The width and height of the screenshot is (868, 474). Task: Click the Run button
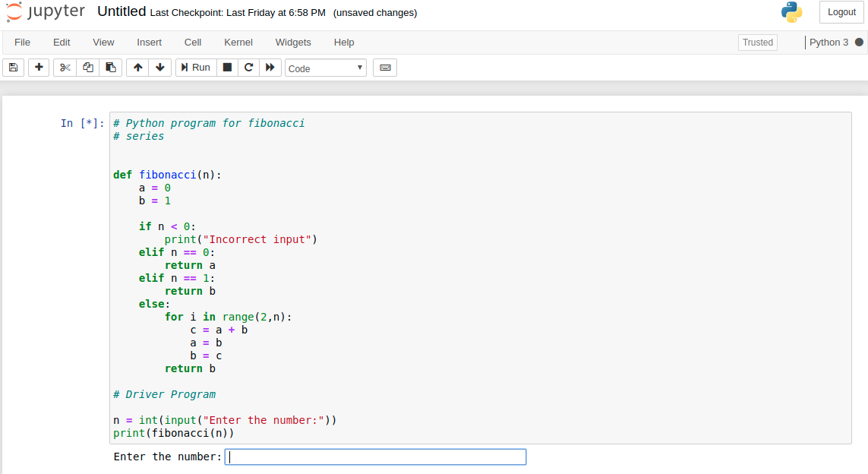pos(196,68)
